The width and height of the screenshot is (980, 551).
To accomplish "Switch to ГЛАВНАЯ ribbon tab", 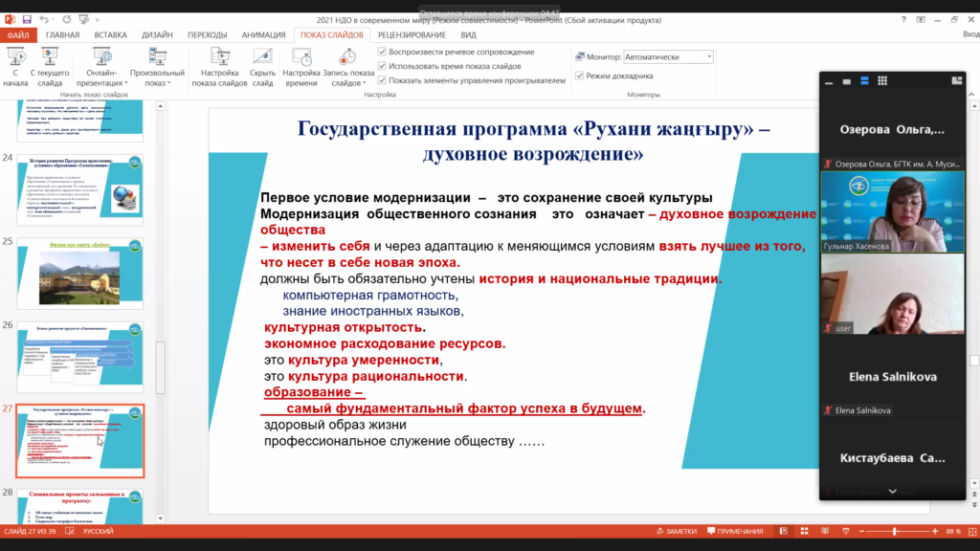I will click(x=62, y=35).
